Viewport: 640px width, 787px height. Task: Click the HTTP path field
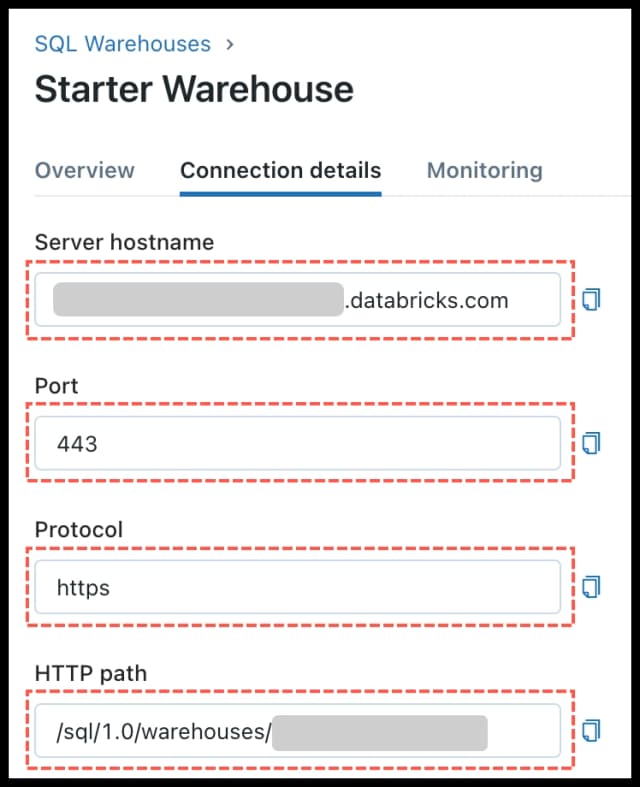298,730
